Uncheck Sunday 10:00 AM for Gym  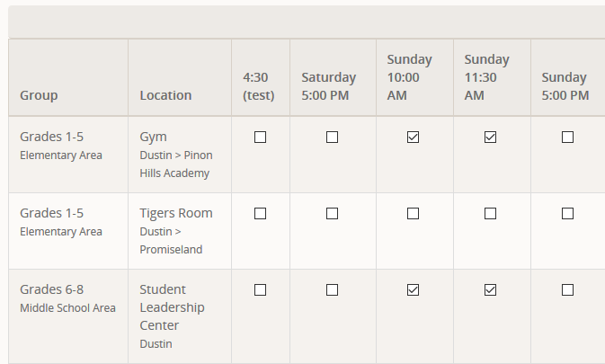click(414, 138)
